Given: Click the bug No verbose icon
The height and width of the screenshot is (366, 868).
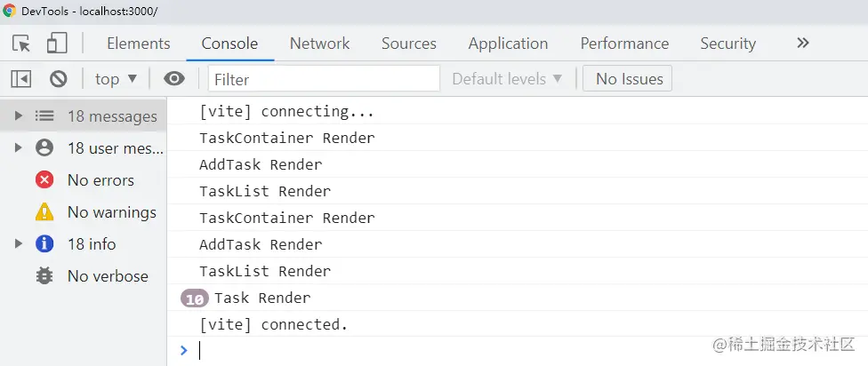Looking at the screenshot, I should click(x=44, y=276).
